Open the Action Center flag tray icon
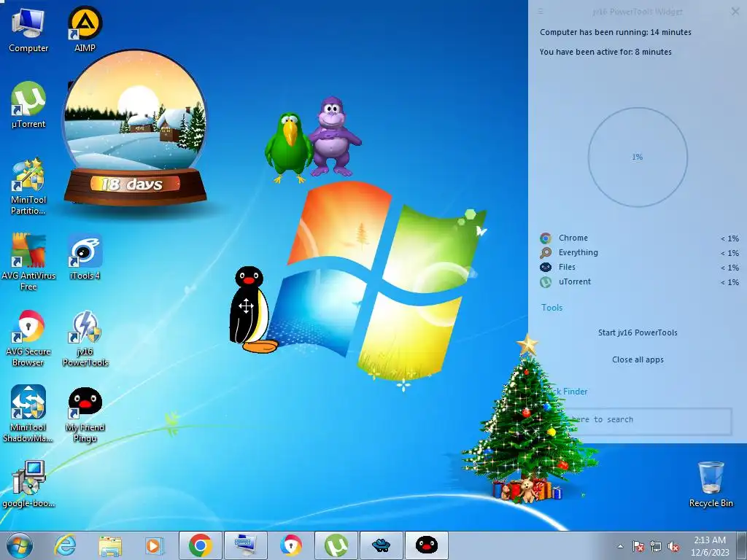This screenshot has height=560, width=747. (x=638, y=546)
